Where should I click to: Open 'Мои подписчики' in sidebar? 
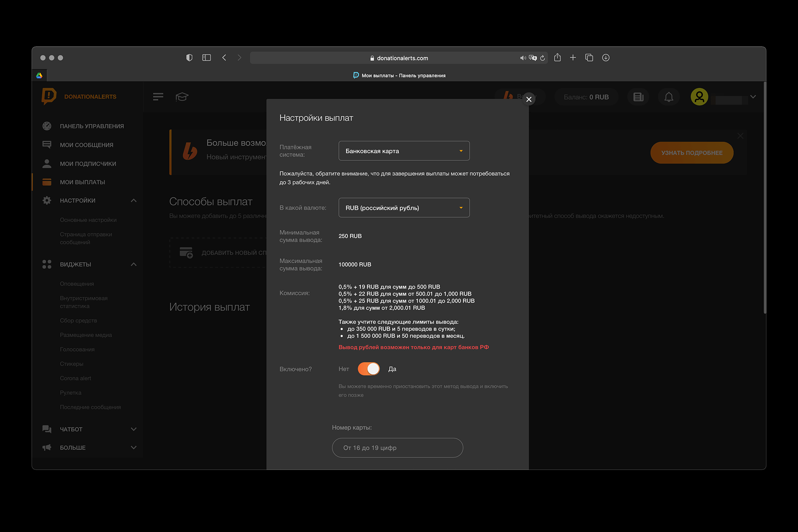click(x=88, y=164)
